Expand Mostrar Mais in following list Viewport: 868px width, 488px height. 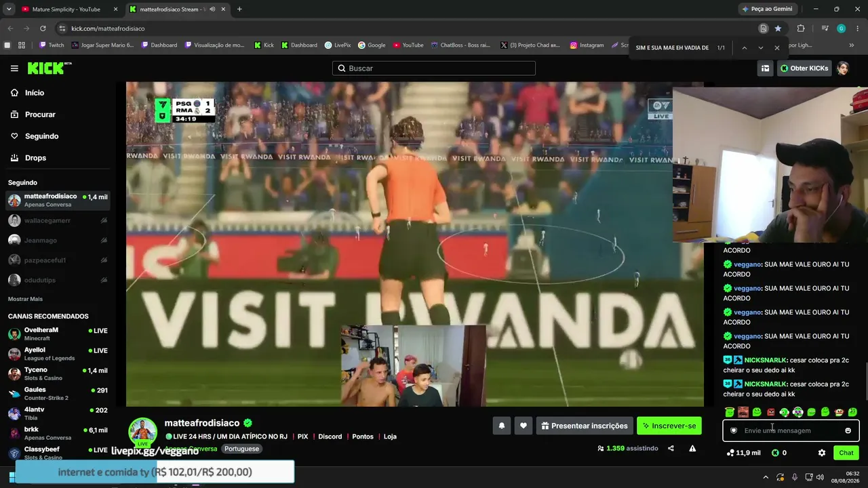[x=25, y=299]
